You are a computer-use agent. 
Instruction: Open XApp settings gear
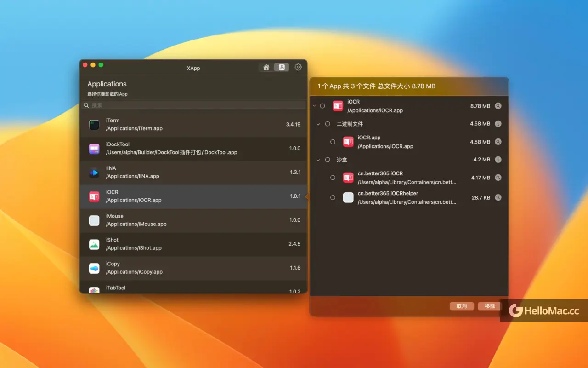tap(298, 67)
